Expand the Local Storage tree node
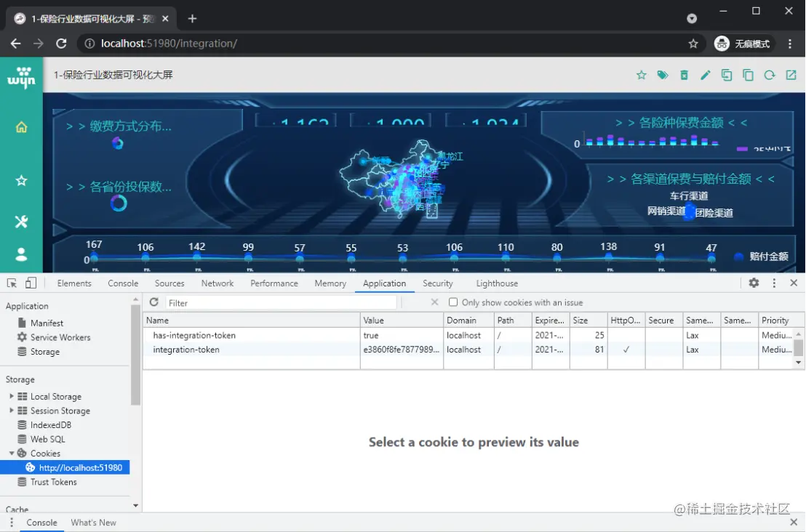Image resolution: width=806 pixels, height=532 pixels. [x=12, y=396]
